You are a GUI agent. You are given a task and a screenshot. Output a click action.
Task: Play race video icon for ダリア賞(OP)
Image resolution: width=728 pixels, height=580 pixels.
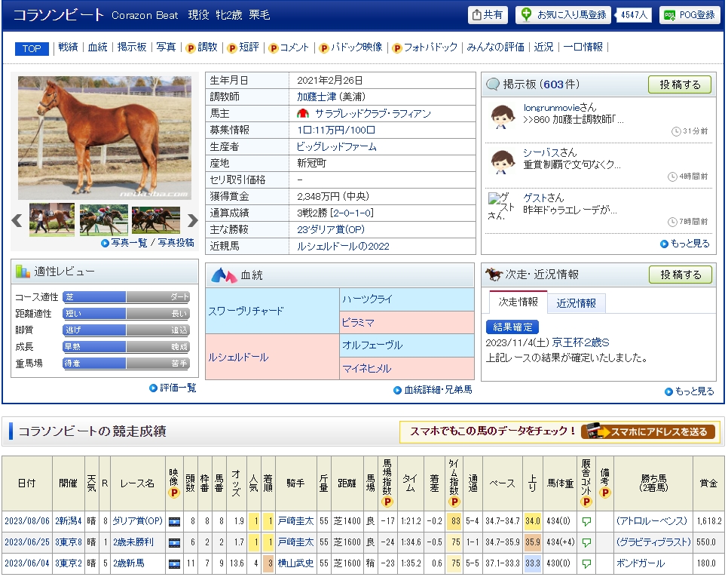click(175, 520)
